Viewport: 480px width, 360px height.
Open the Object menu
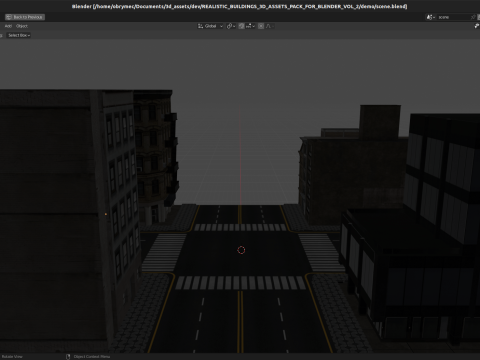[22, 26]
